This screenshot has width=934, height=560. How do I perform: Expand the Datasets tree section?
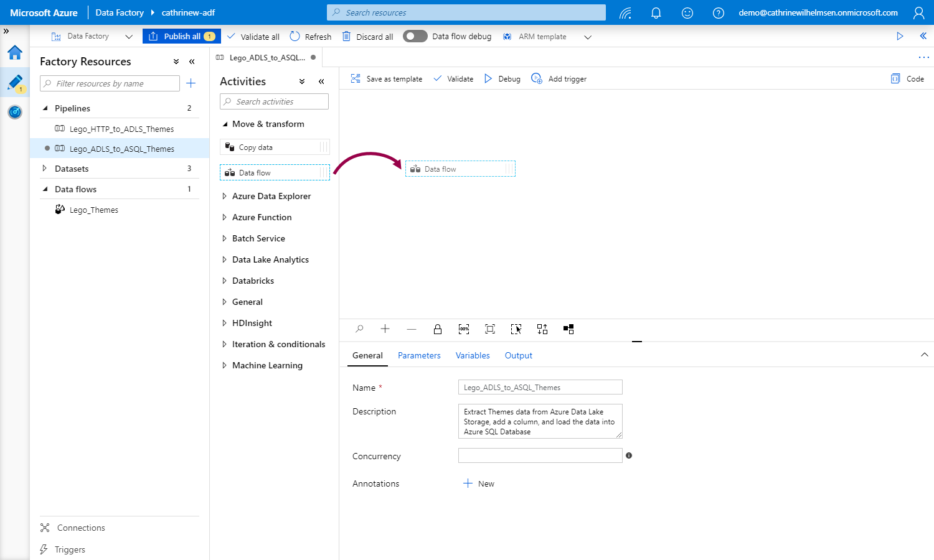[x=45, y=169]
